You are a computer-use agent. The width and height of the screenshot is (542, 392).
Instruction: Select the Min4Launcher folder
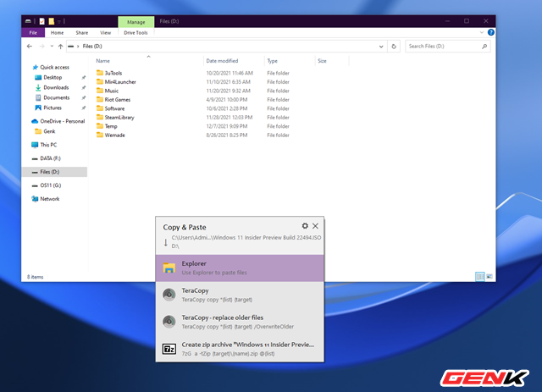tap(116, 82)
